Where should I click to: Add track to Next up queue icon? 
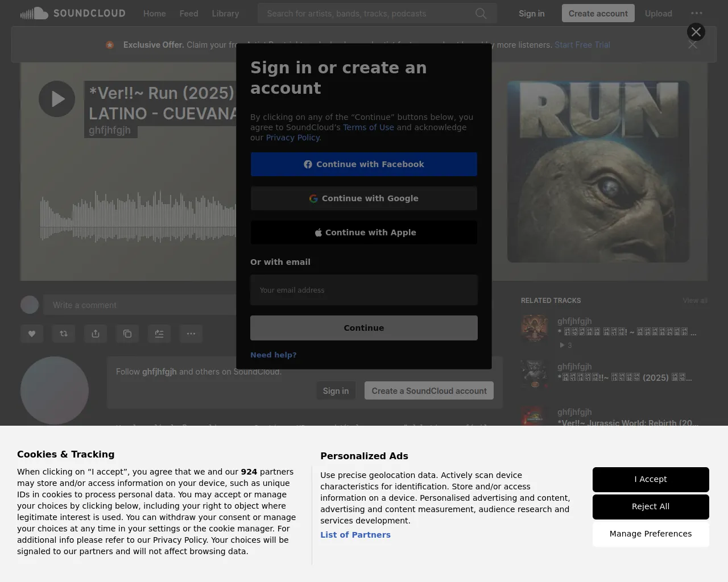(159, 334)
